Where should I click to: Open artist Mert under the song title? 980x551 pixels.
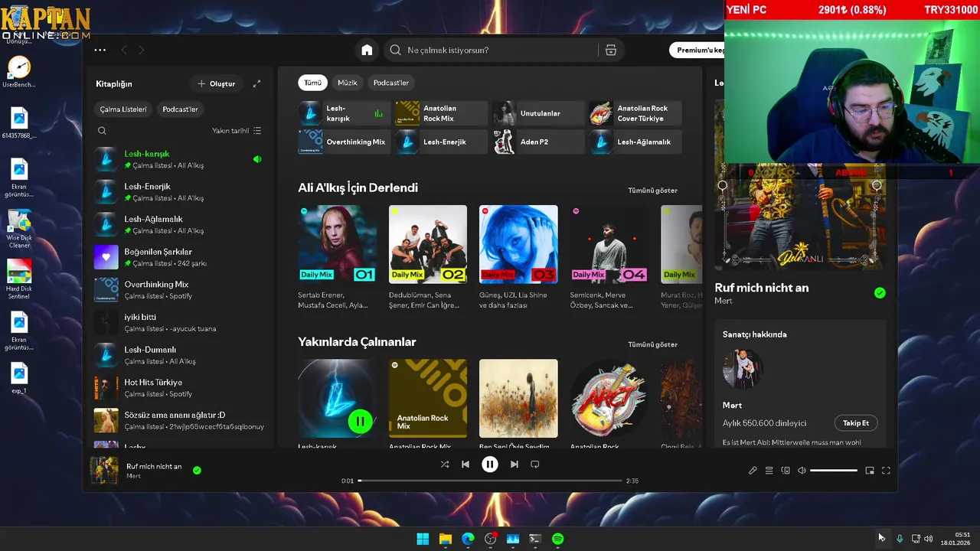coord(724,301)
